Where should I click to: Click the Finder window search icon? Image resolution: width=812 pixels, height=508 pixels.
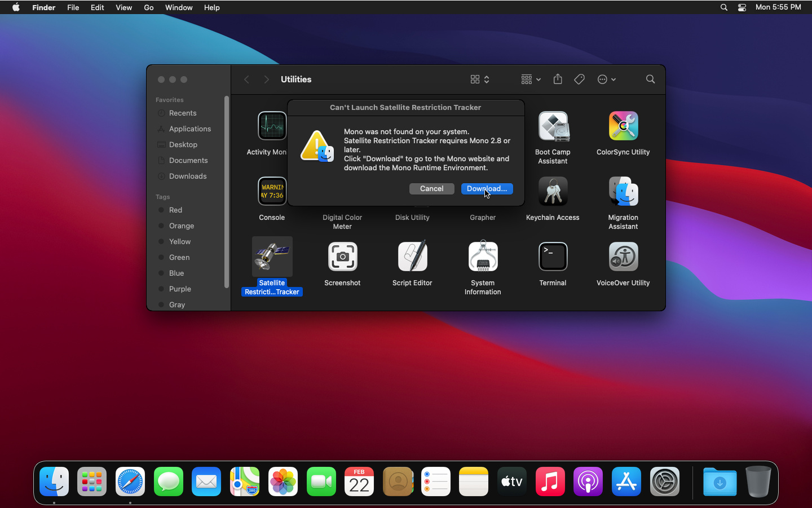tap(650, 79)
